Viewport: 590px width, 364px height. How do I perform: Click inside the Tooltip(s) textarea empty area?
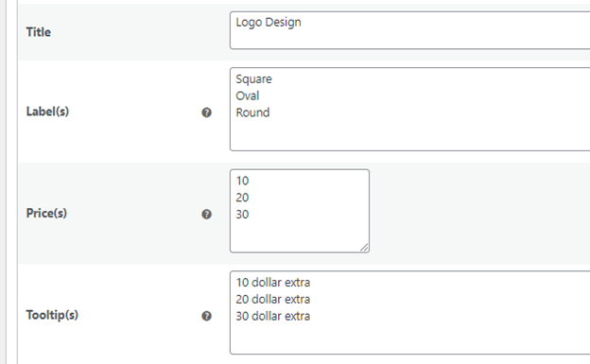(409, 338)
